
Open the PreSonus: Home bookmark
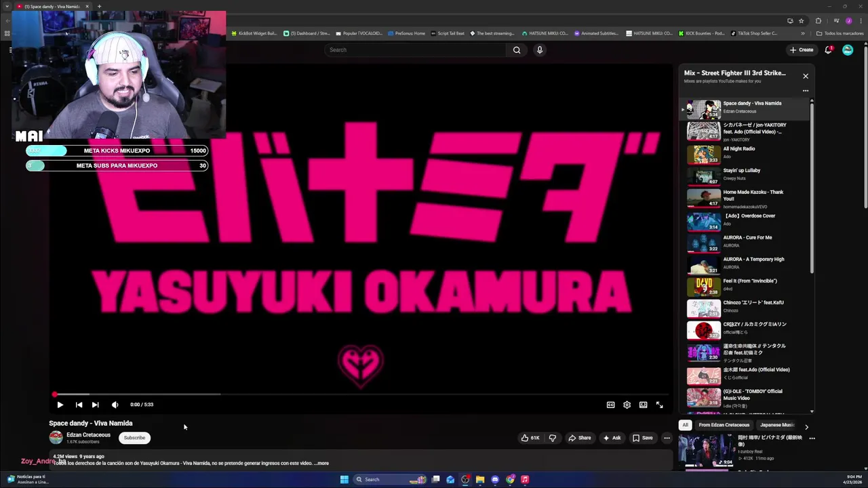[x=406, y=33]
